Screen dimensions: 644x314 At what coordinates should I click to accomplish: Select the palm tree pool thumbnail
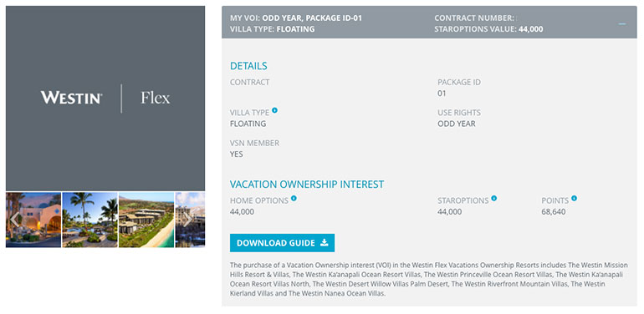point(90,220)
